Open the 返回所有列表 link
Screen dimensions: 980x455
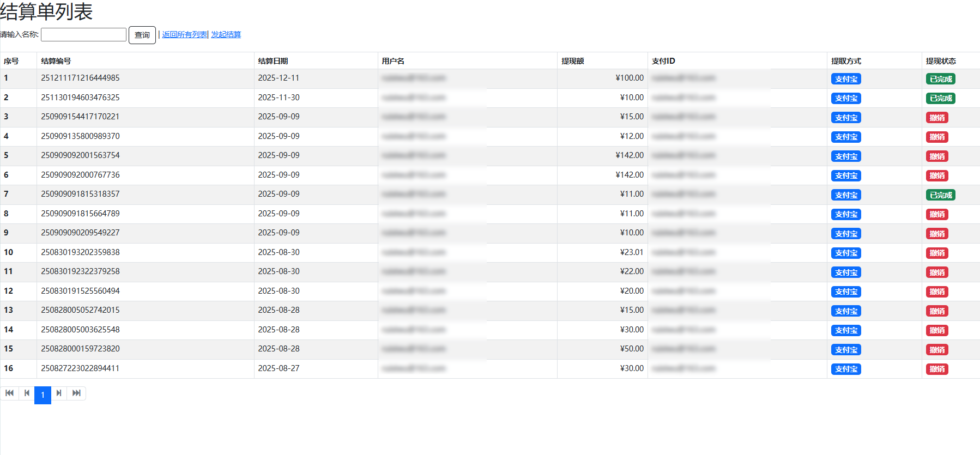184,34
